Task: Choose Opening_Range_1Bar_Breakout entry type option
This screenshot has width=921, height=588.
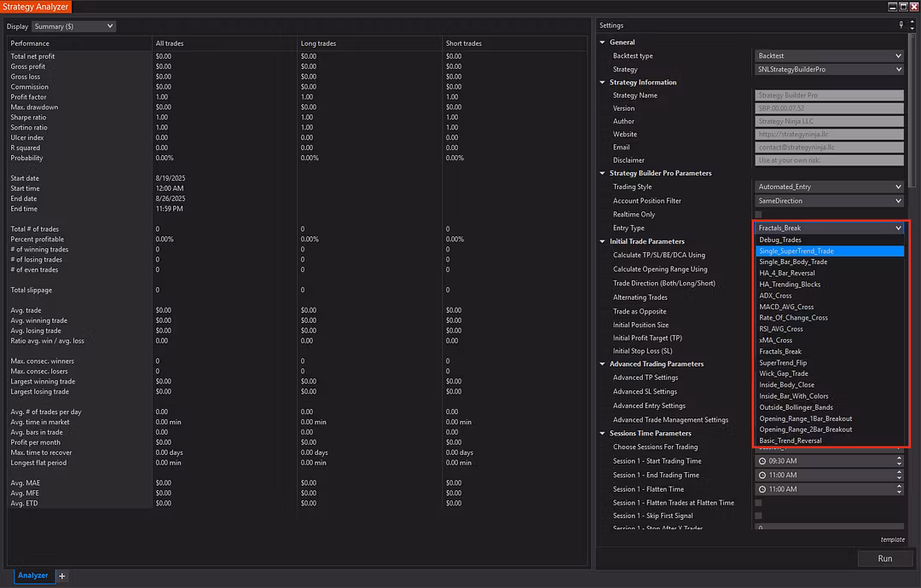Action: click(x=805, y=418)
